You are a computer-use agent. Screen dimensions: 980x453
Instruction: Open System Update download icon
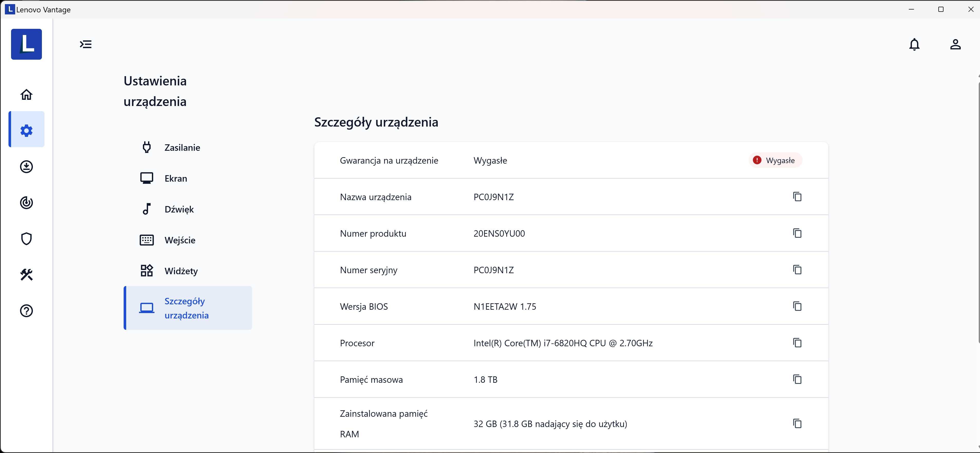(x=26, y=166)
